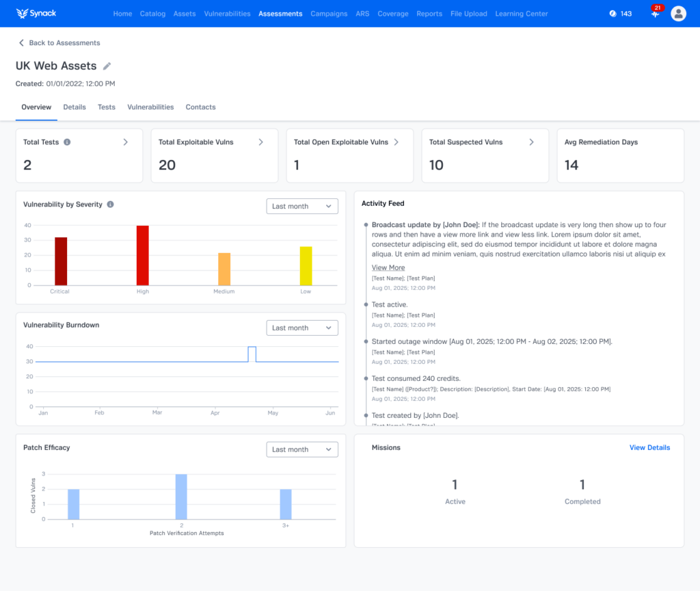Click the credits icon showing 143
The height and width of the screenshot is (591, 700).
point(613,14)
